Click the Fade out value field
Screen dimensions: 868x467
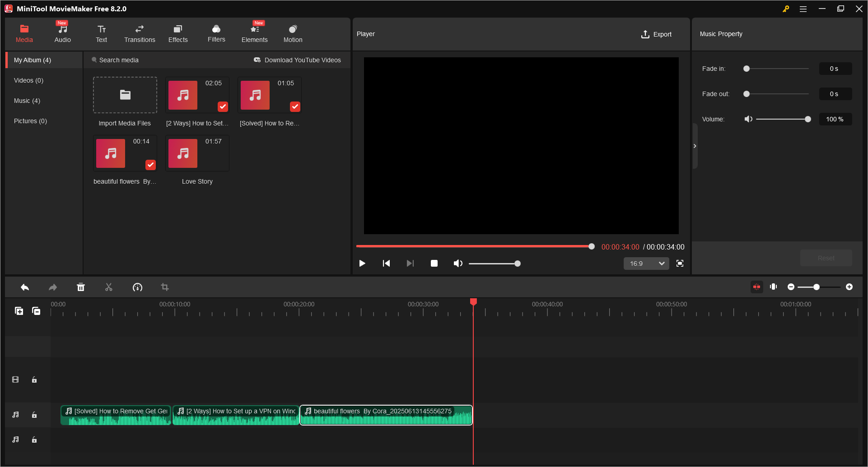(x=835, y=94)
